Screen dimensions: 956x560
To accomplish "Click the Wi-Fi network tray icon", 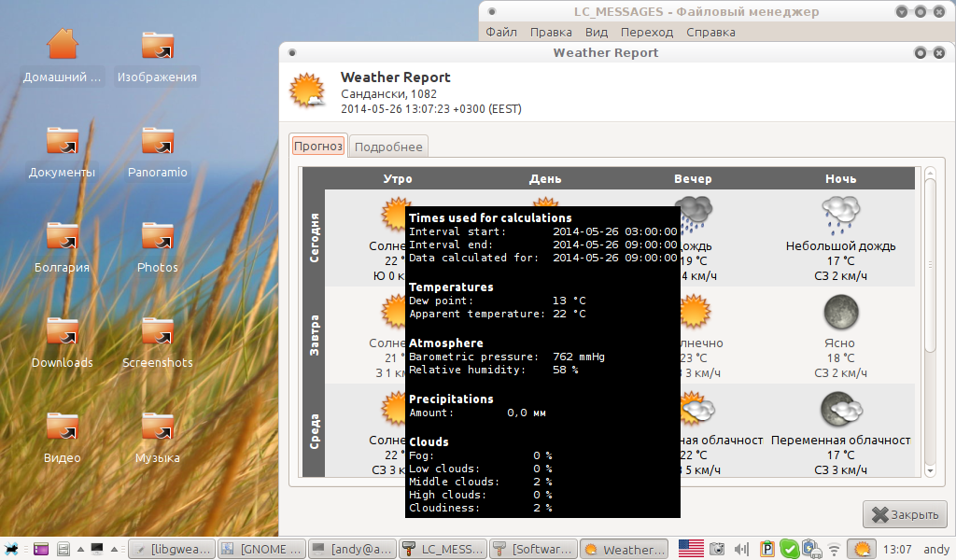I will click(x=834, y=549).
